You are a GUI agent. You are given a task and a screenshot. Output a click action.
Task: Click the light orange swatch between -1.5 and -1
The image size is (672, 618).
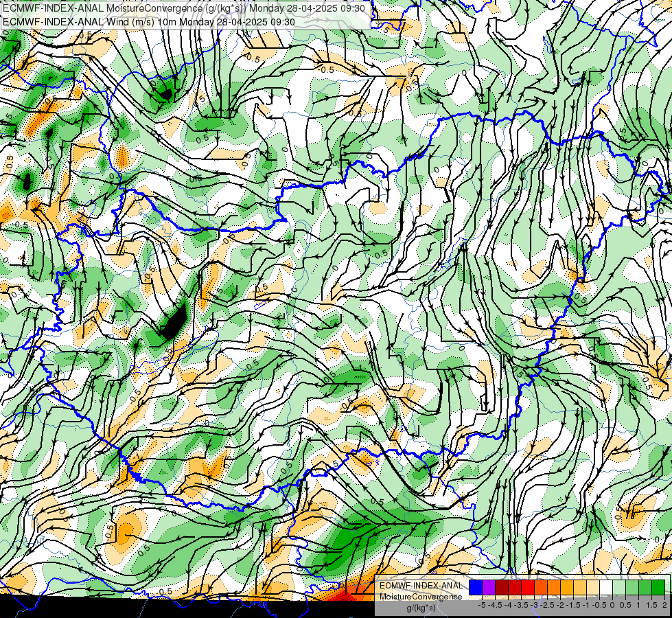click(x=580, y=587)
